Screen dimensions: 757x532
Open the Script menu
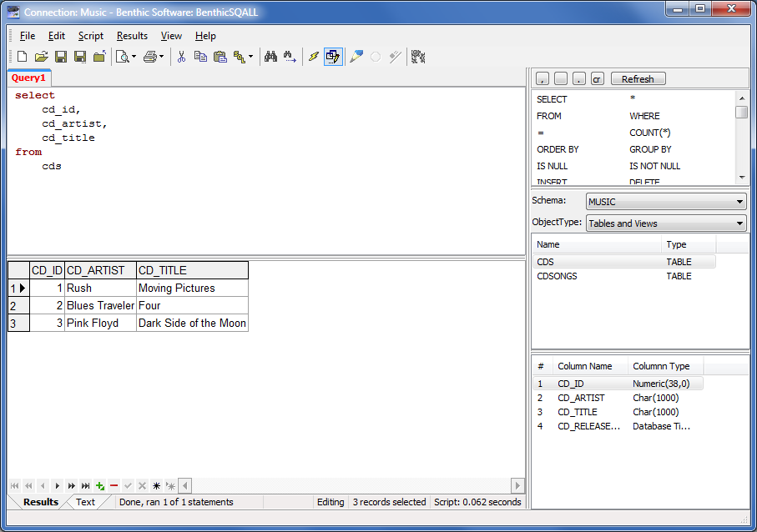[91, 36]
